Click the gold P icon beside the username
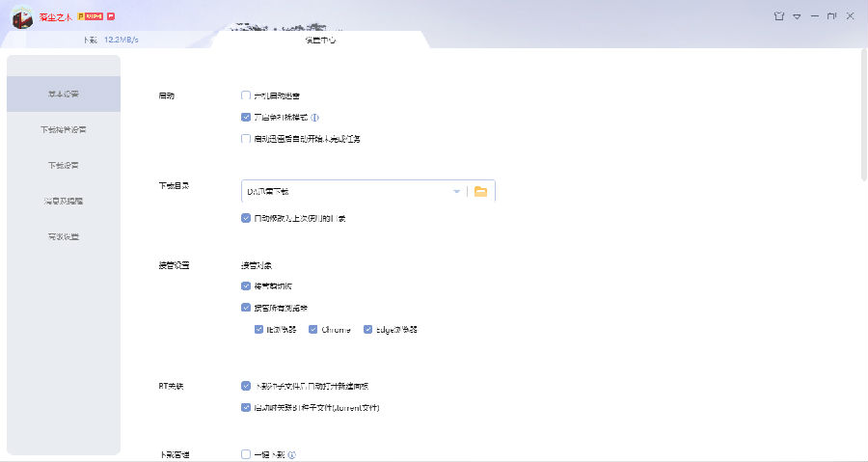Screen dimensions: 868x462 click(81, 16)
